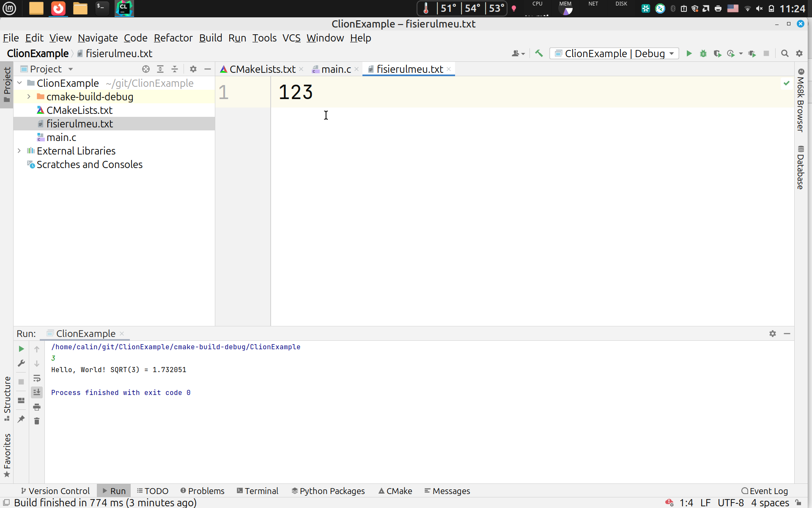The height and width of the screenshot is (508, 812).
Task: Expand the cmake-build-debug folder
Action: click(x=29, y=97)
